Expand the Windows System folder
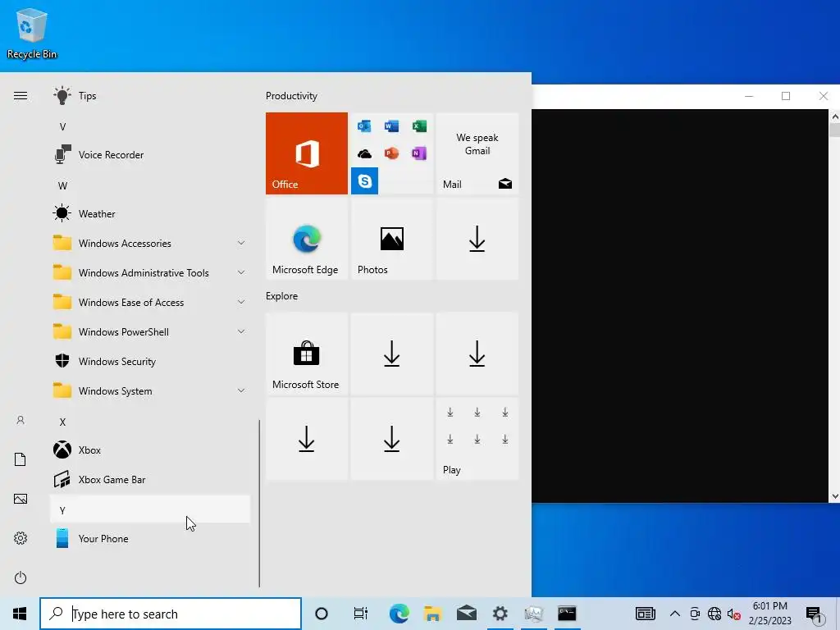840x630 pixels. tap(150, 391)
